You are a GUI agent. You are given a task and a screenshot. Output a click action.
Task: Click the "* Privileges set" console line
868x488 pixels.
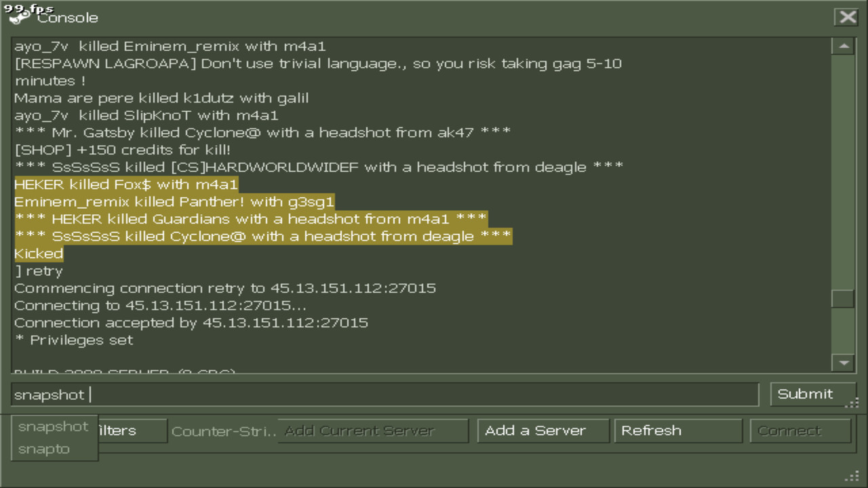[x=74, y=340]
